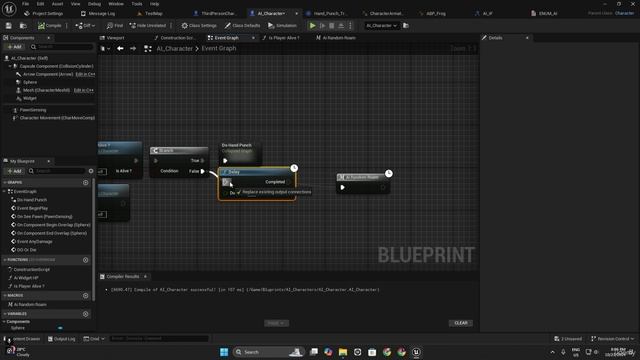Screen dimensions: 640x360
Task: Compile the AI_Character blueprint
Action: tap(49, 26)
